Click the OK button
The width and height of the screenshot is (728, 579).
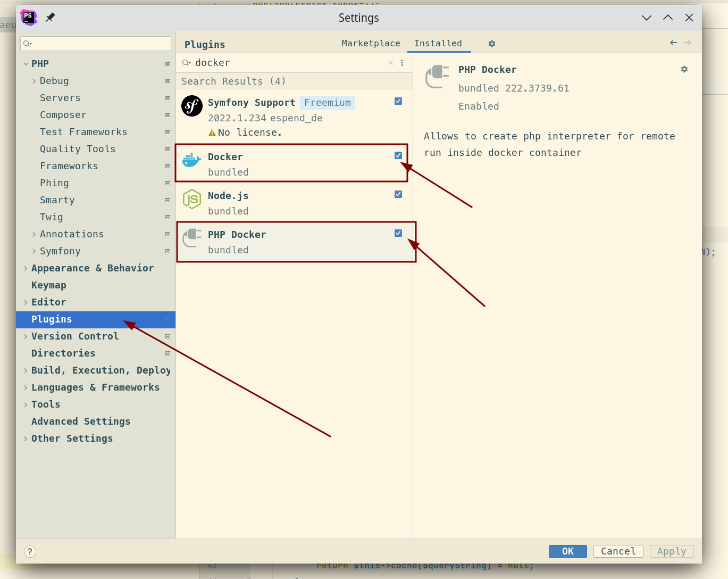point(567,551)
